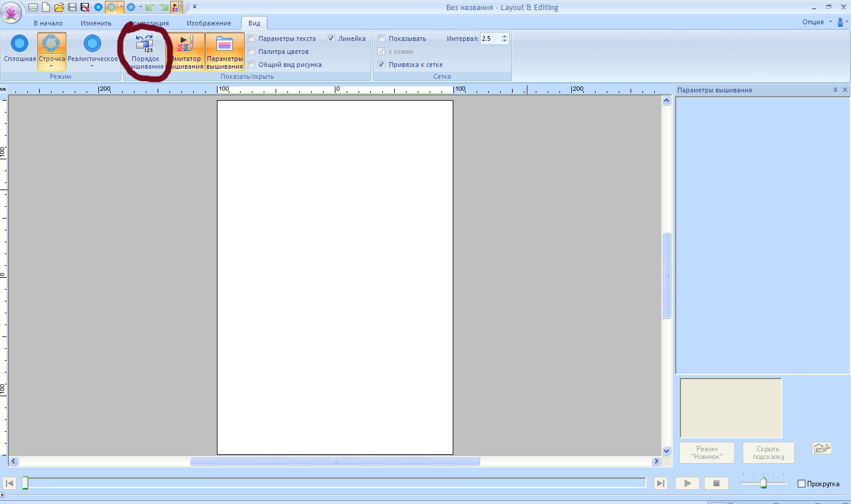
Task: Expand the Строчка mode dropdown arrow
Action: (x=52, y=66)
